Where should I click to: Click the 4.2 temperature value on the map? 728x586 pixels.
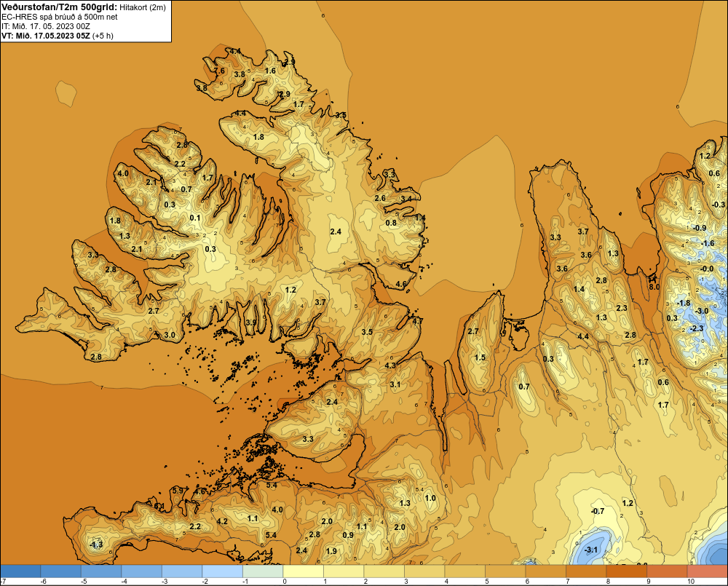coord(222,521)
